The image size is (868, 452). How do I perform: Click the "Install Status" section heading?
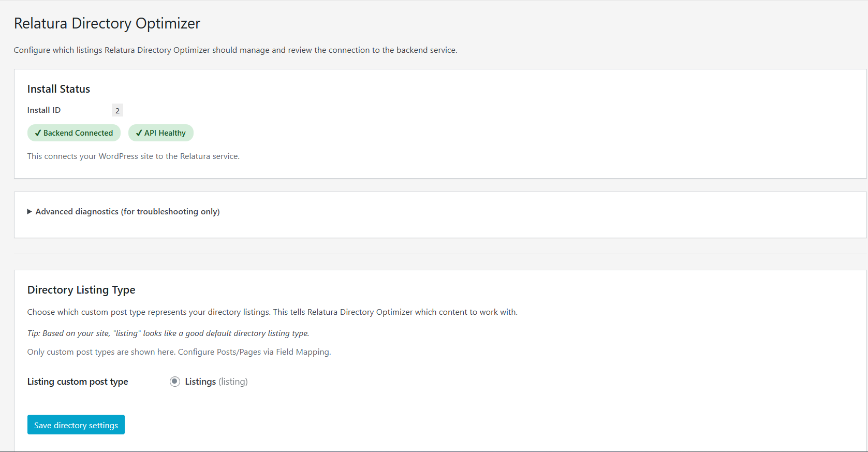pos(58,89)
